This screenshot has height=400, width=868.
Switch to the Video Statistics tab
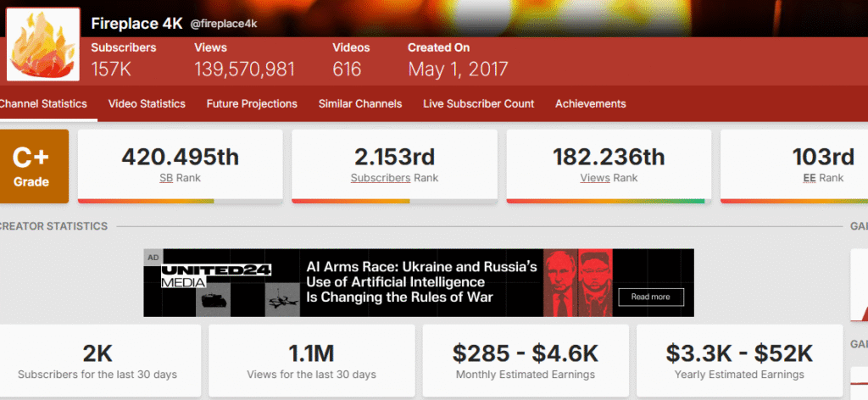point(147,104)
